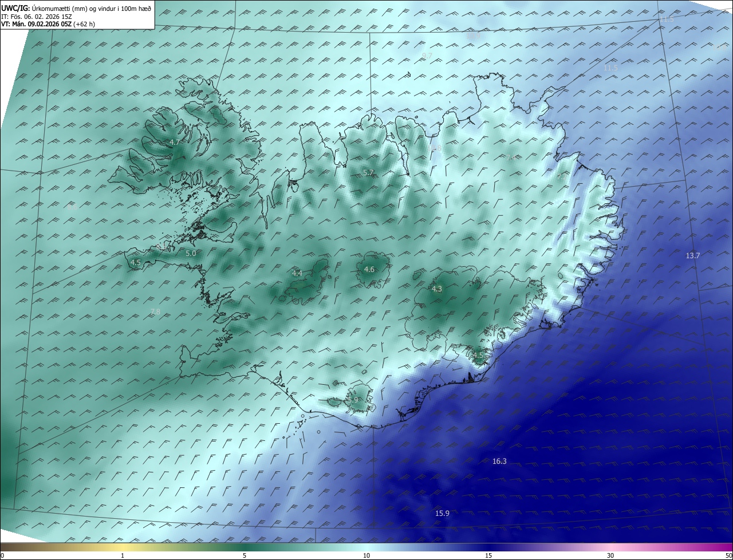Click the colorbar tick label 5
Viewport: 733px width, 560px height.
tap(245, 555)
